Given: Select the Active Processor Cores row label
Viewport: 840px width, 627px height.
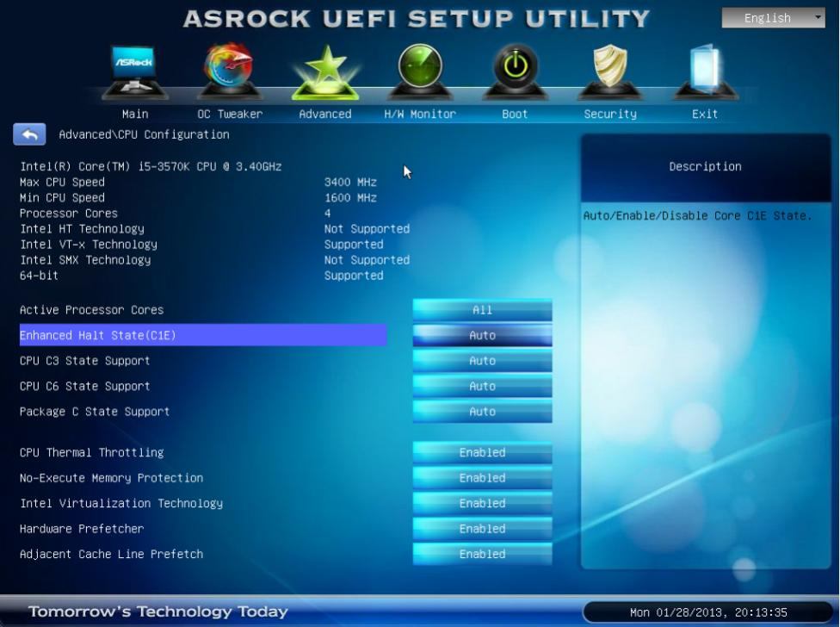Looking at the screenshot, I should pyautogui.click(x=91, y=310).
